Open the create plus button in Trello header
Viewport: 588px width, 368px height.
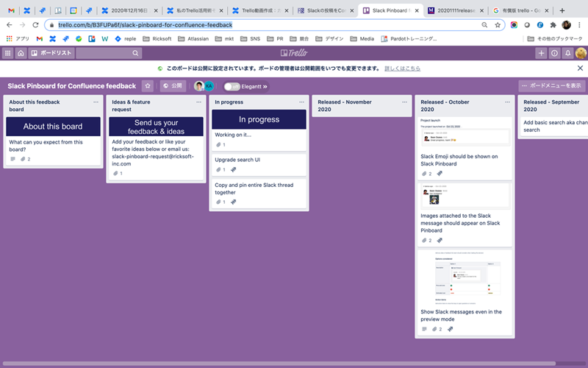click(x=541, y=53)
